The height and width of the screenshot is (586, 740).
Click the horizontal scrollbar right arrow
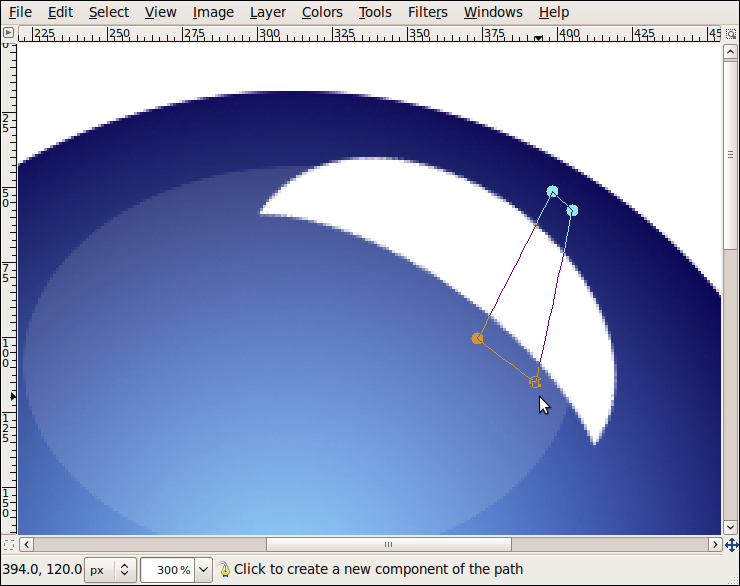[x=715, y=544]
